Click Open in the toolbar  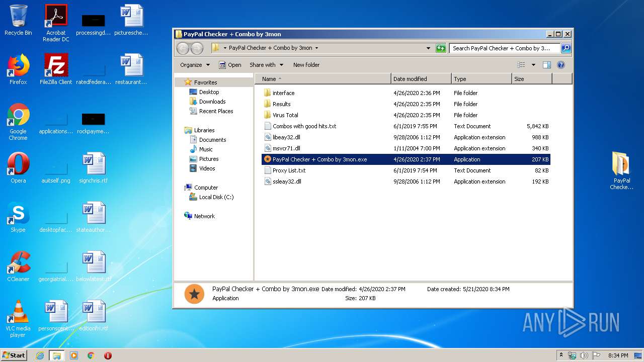(x=230, y=65)
